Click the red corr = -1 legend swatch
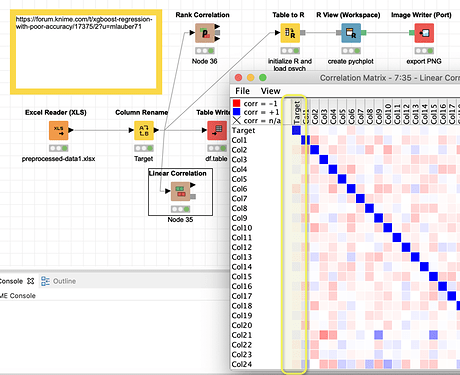The image size is (460, 375). pos(236,103)
